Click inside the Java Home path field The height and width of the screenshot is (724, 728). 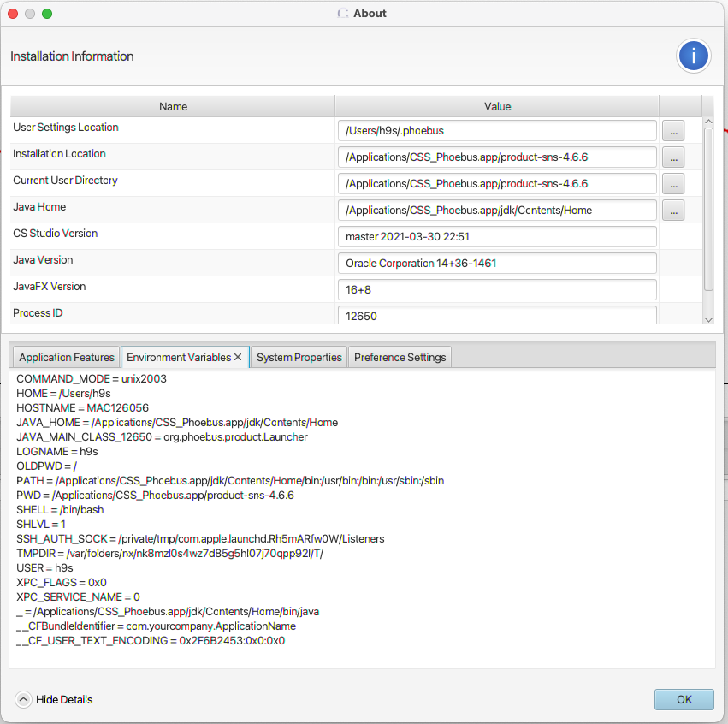[498, 210]
